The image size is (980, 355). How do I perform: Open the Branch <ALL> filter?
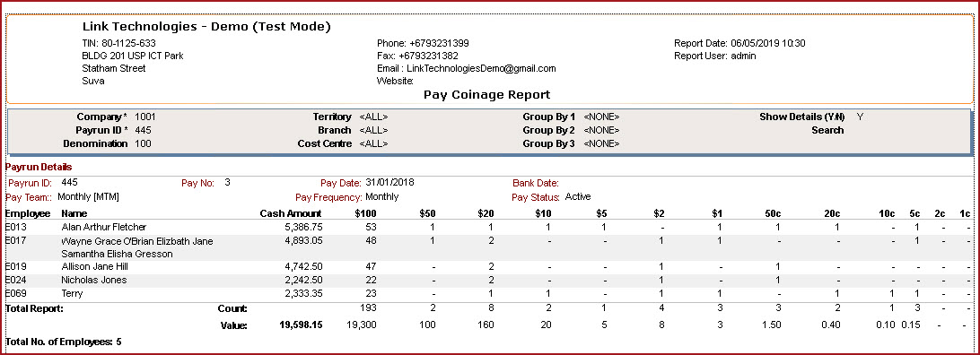373,130
